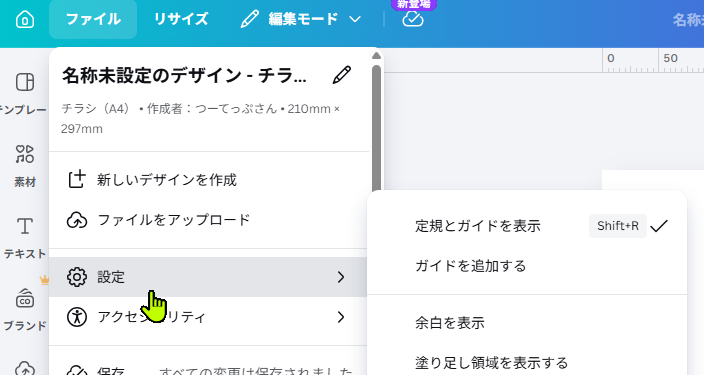Click the 新登場 badge
The height and width of the screenshot is (375, 704).
(x=414, y=4)
